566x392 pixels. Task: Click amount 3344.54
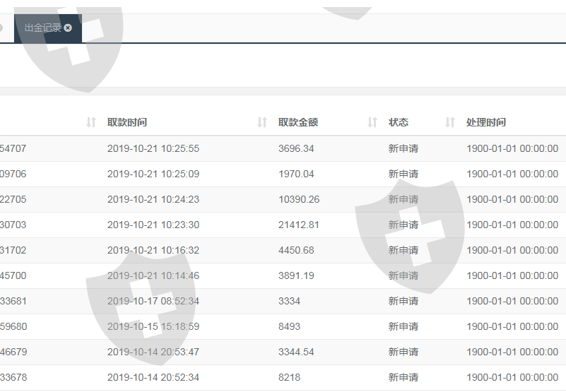click(x=296, y=352)
